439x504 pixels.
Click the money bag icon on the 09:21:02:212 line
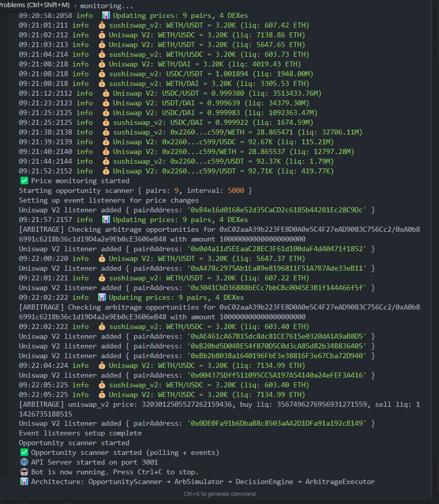pos(102,35)
